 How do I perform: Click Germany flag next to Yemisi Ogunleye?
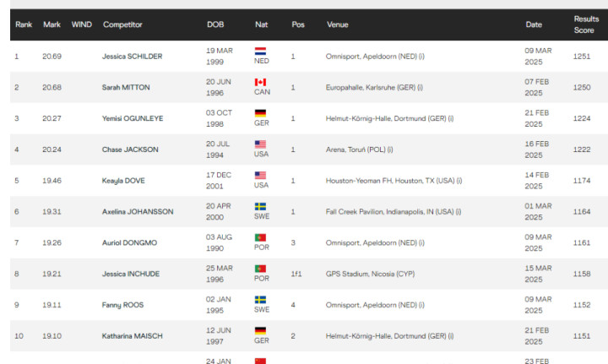260,113
